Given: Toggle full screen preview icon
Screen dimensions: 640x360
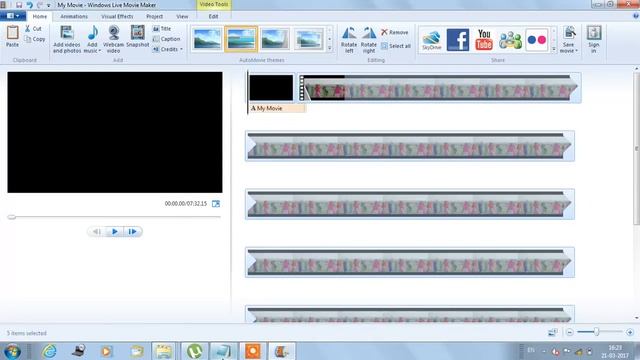Looking at the screenshot, I should (216, 204).
